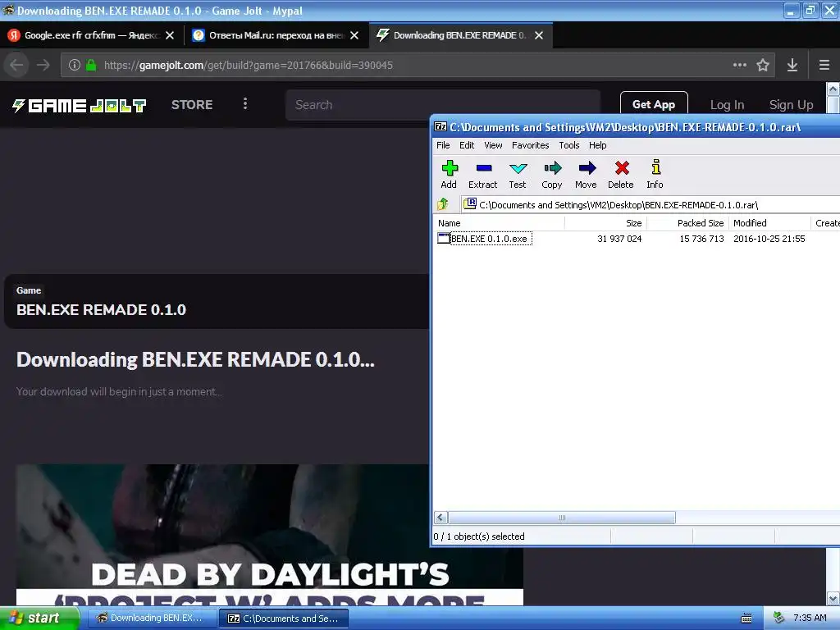The width and height of the screenshot is (840, 630).
Task: Sort 7-Zip list by Size column
Action: click(605, 223)
